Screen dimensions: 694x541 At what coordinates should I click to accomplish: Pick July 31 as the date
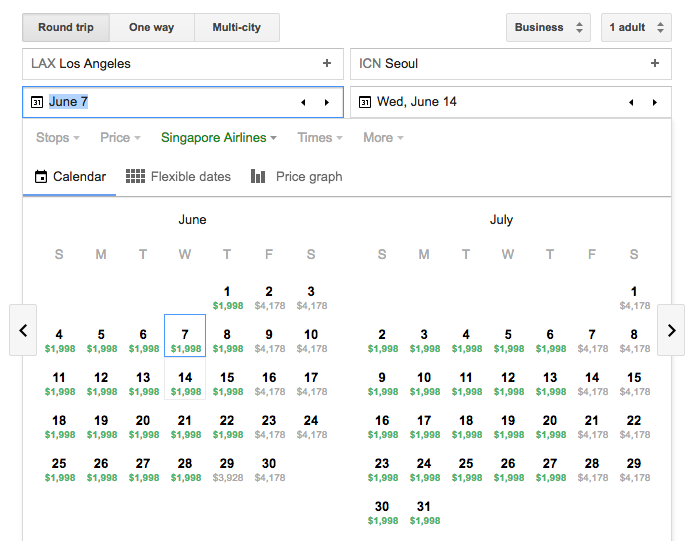pyautogui.click(x=424, y=512)
